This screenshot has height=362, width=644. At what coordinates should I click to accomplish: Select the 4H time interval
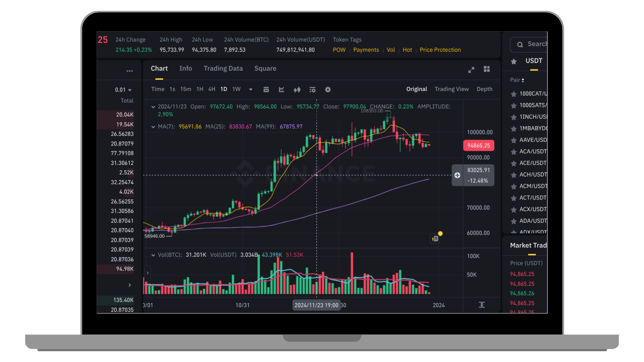[212, 89]
